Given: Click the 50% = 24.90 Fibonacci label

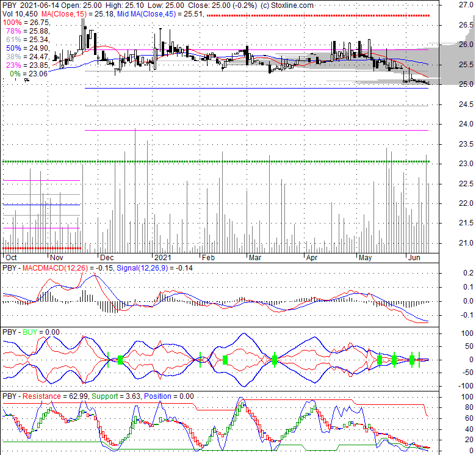Looking at the screenshot, I should pos(27,48).
